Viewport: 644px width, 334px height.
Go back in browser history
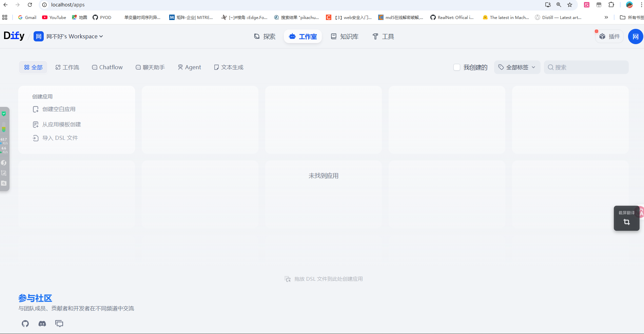tap(6, 5)
